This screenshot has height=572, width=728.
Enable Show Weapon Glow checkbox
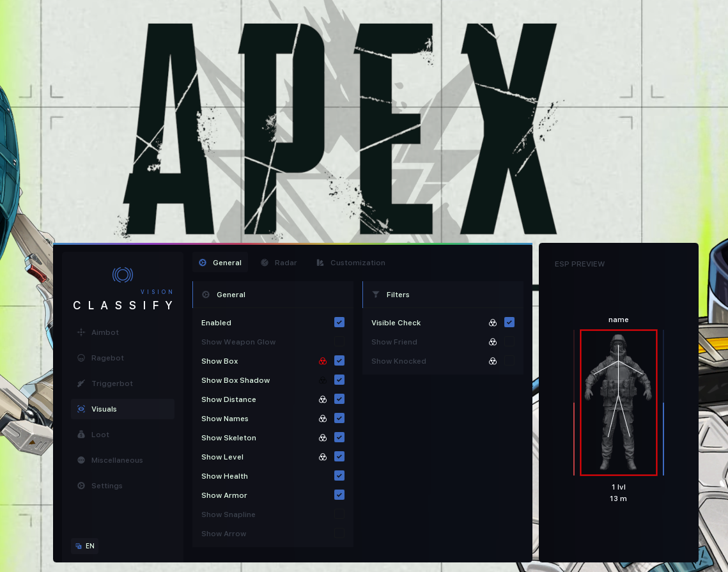pyautogui.click(x=339, y=342)
